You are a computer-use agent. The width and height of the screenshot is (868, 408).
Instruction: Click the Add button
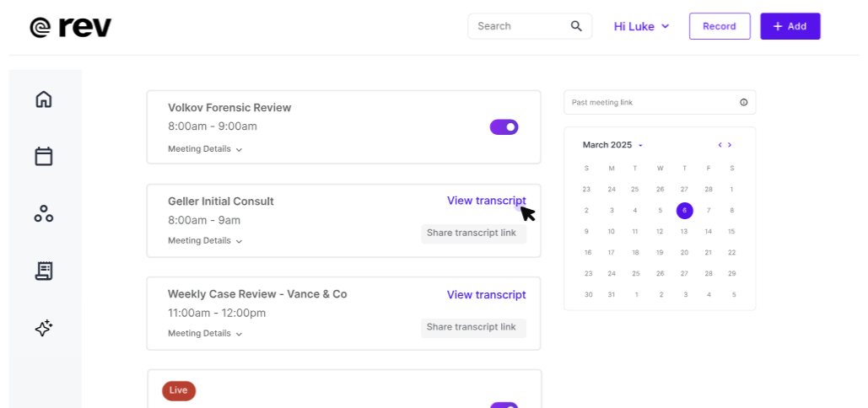click(x=790, y=26)
